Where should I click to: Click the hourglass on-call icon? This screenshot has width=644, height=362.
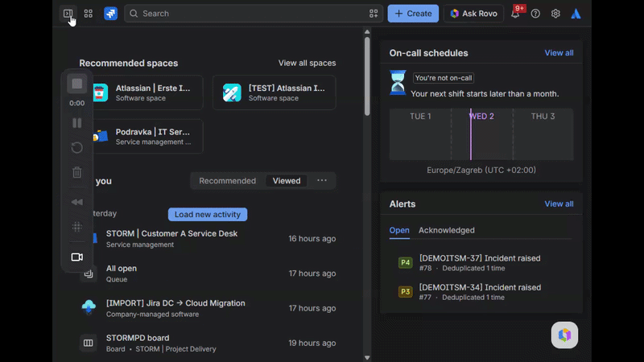398,83
